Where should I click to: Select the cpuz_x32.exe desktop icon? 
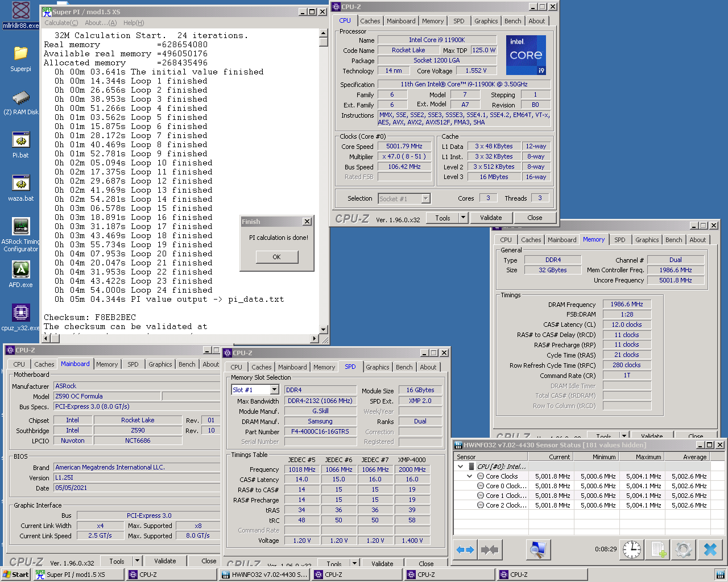21,318
